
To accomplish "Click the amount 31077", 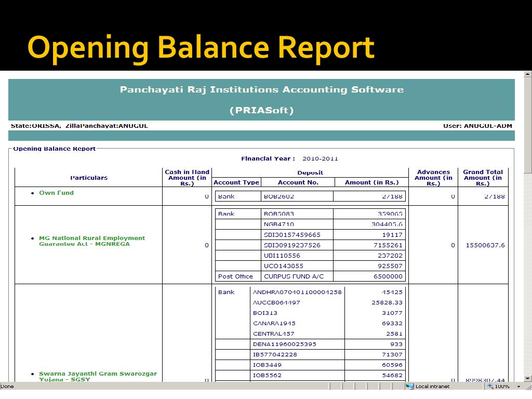I will pos(392,313).
